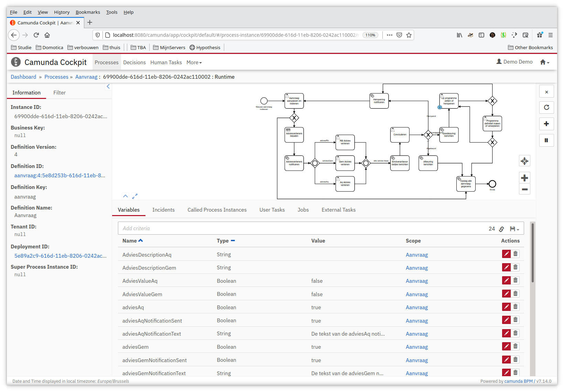Open the Firefox reload page button
564x392 pixels.
(x=36, y=35)
